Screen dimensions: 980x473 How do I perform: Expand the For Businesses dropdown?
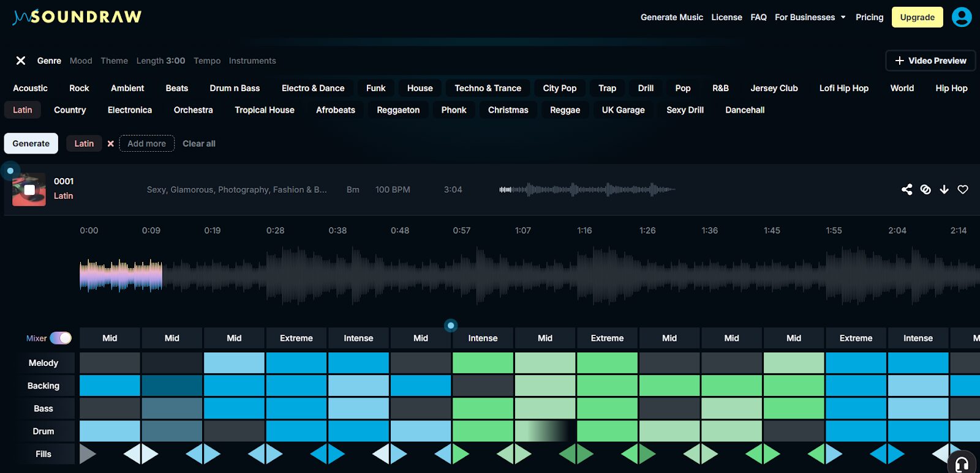pos(810,17)
